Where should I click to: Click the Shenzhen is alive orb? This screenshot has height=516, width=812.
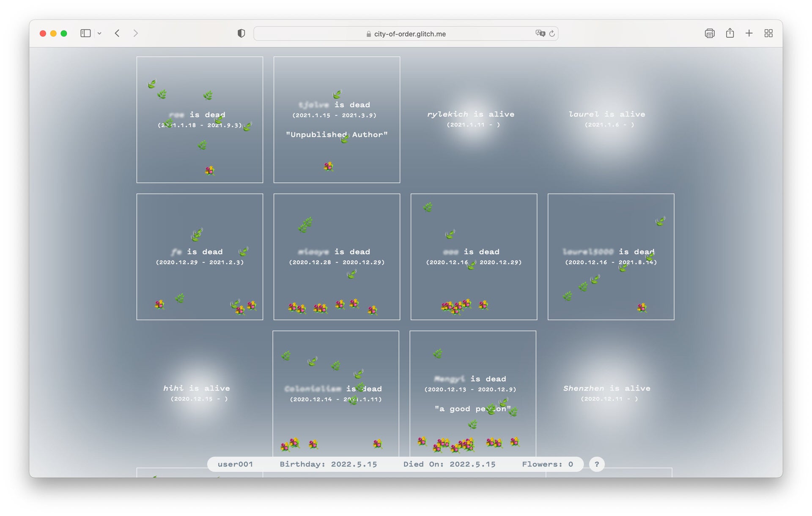coord(607,392)
